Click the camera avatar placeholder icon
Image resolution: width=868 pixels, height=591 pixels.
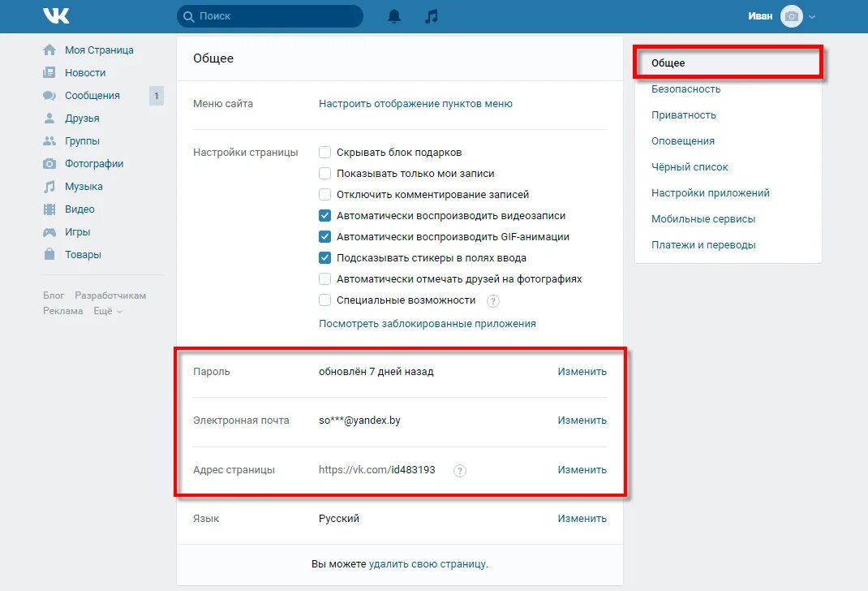click(x=792, y=16)
